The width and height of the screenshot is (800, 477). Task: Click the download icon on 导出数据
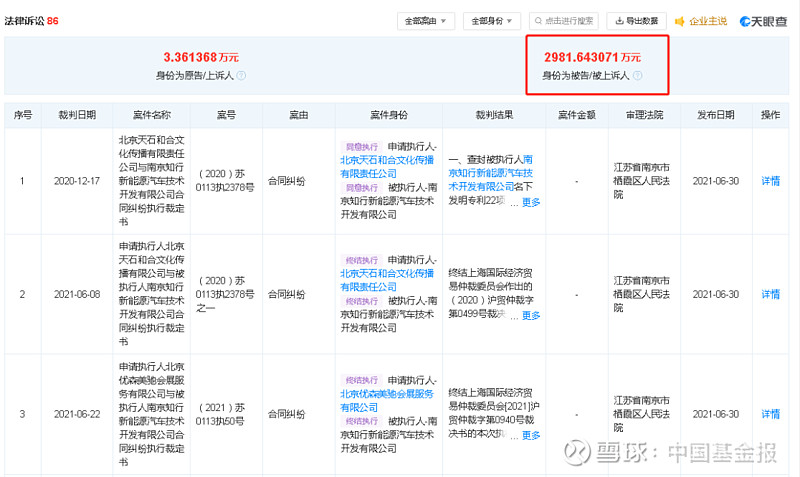click(619, 21)
